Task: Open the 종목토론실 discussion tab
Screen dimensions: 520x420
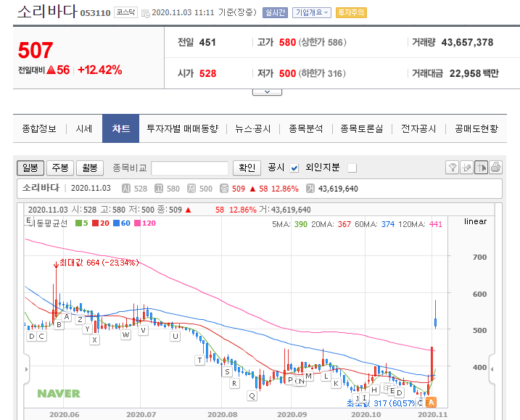Action: pos(362,128)
